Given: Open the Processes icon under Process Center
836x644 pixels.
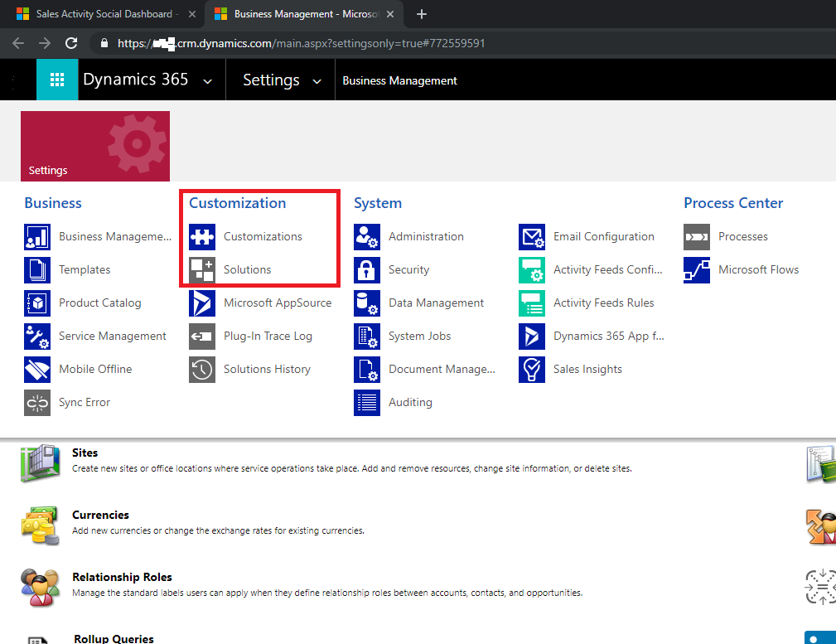Looking at the screenshot, I should pyautogui.click(x=696, y=236).
